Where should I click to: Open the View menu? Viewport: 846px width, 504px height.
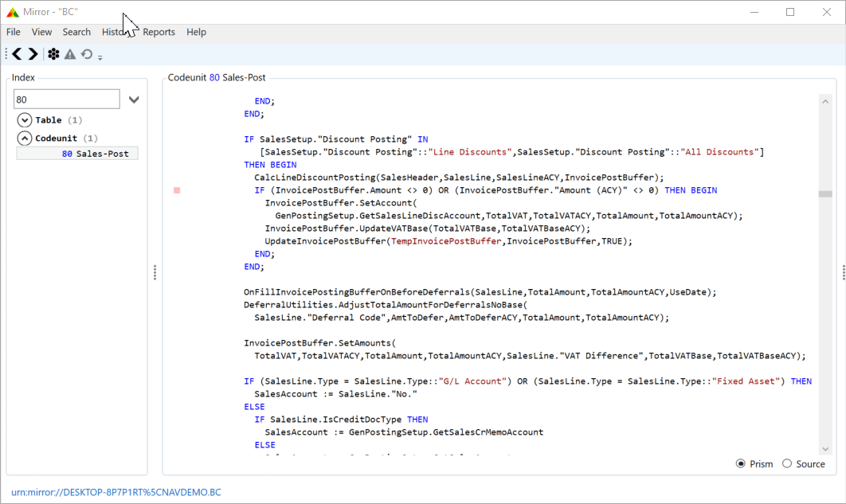pyautogui.click(x=41, y=32)
